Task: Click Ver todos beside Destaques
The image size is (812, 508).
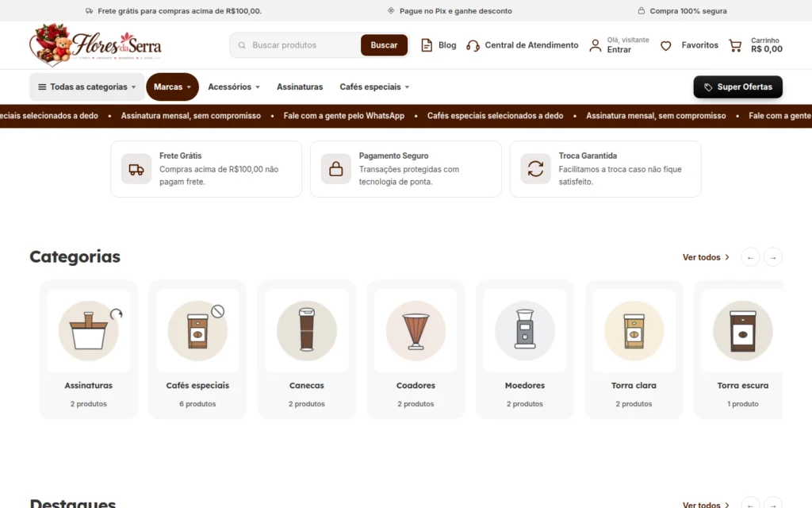Action: point(706,504)
